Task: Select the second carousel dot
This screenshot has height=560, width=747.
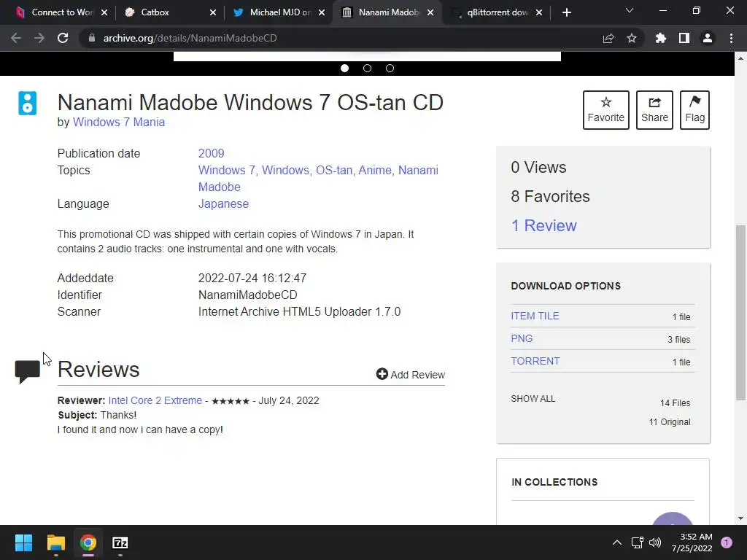Action: pyautogui.click(x=367, y=68)
